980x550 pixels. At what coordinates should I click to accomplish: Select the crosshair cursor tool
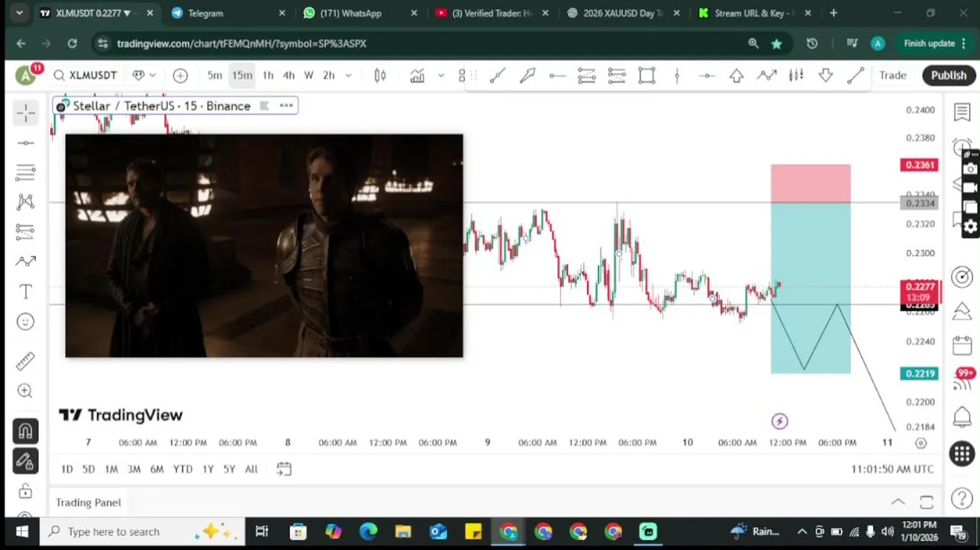click(25, 113)
